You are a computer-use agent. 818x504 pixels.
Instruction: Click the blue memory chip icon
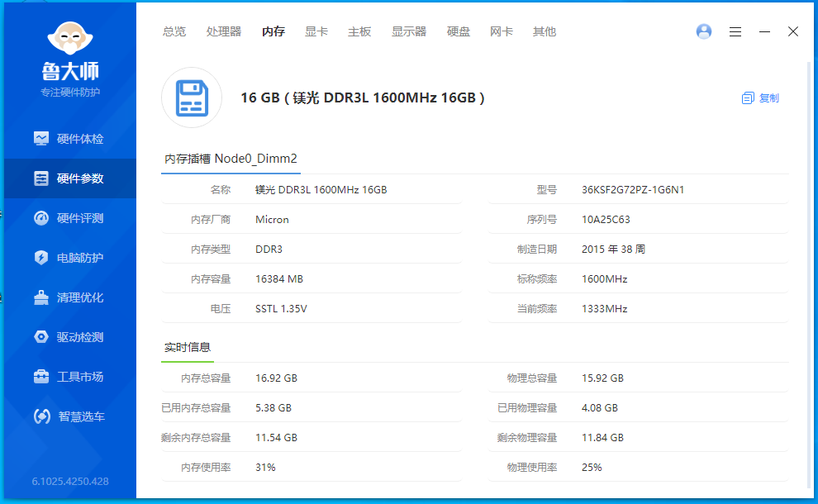192,97
